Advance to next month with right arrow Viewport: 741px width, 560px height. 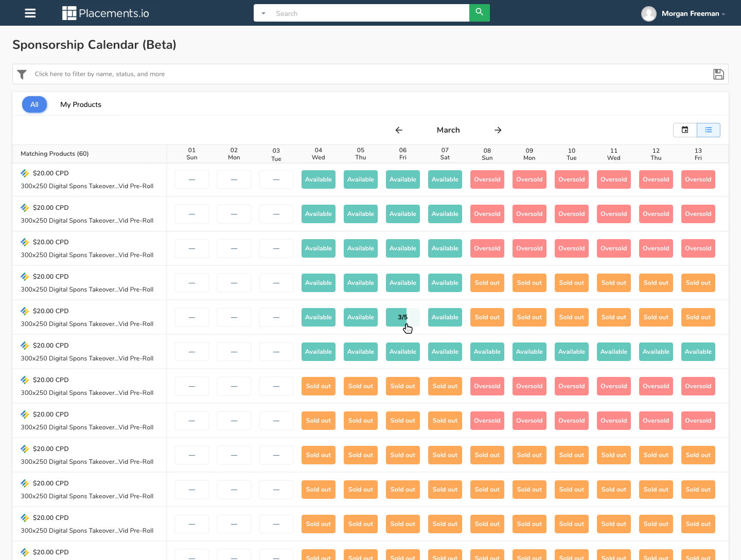point(498,130)
